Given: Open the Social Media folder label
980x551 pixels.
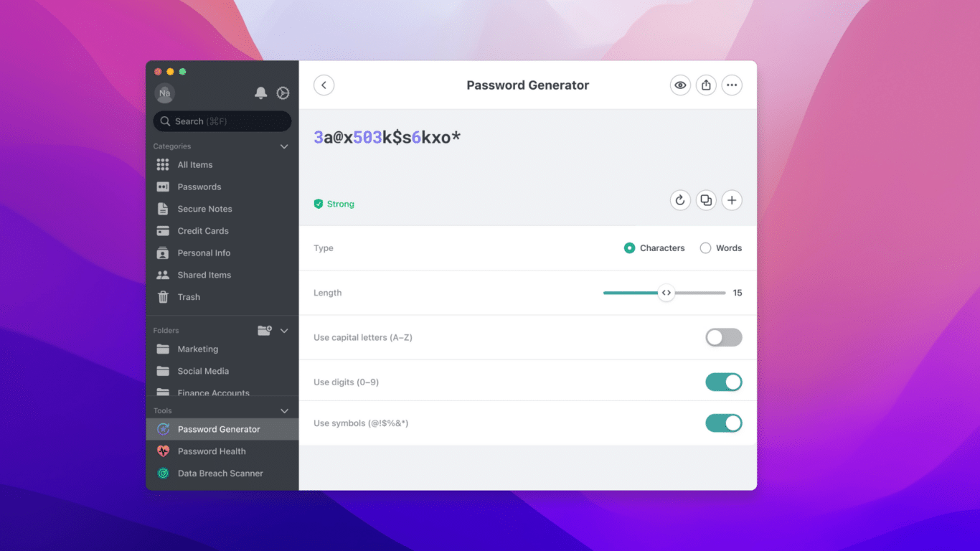Looking at the screenshot, I should coord(203,371).
